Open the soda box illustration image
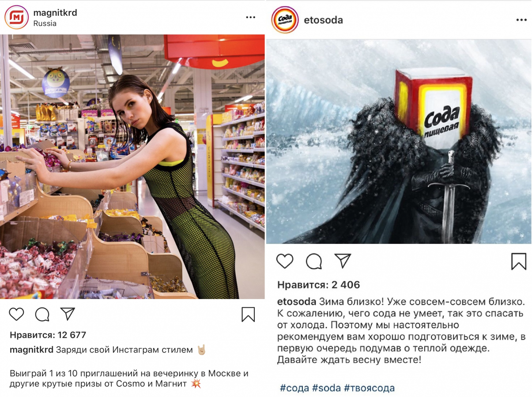 point(399,141)
